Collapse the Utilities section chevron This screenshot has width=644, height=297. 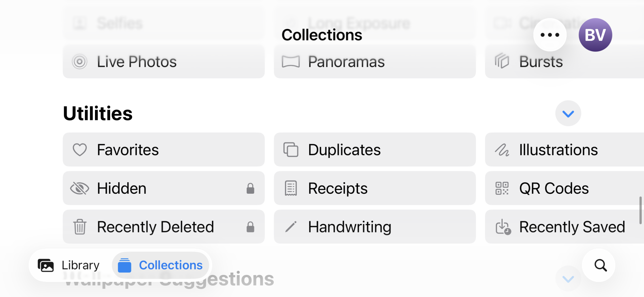pyautogui.click(x=568, y=113)
